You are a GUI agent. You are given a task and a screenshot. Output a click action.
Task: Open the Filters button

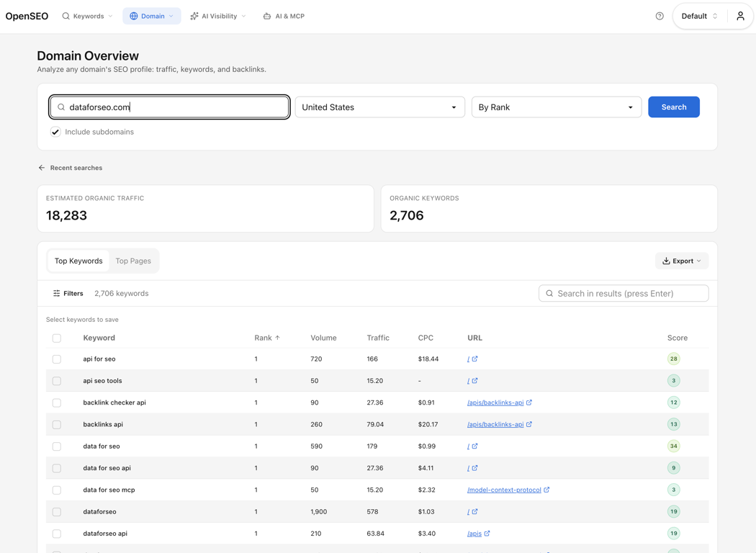point(68,293)
